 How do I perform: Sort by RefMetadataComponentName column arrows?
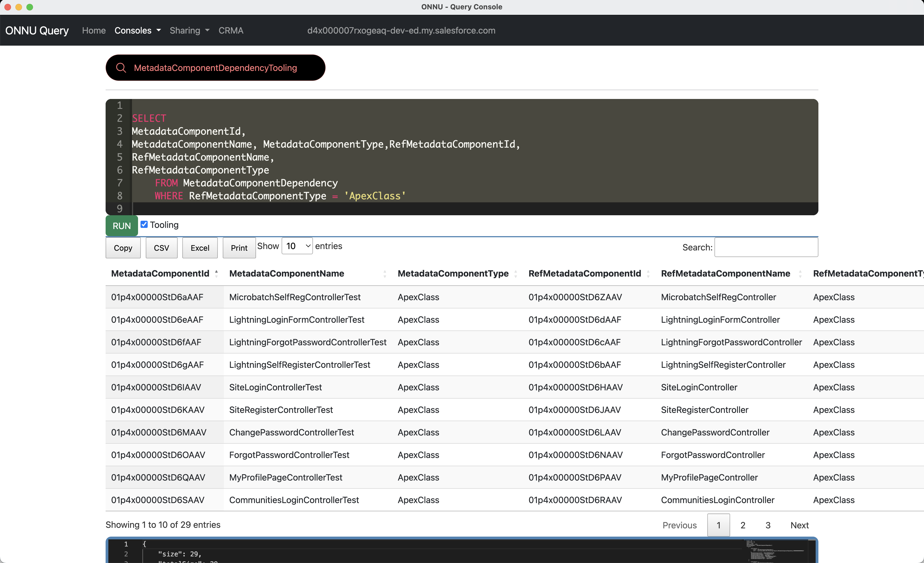click(x=800, y=274)
